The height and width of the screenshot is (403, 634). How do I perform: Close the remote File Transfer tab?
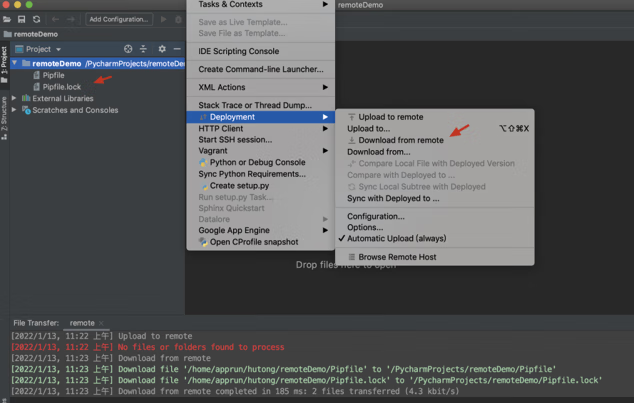point(101,323)
